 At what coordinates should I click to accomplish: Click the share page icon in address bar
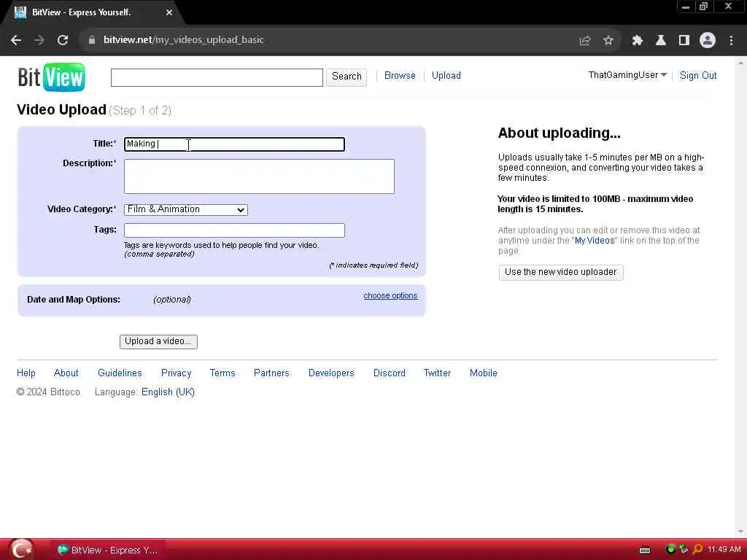(585, 41)
